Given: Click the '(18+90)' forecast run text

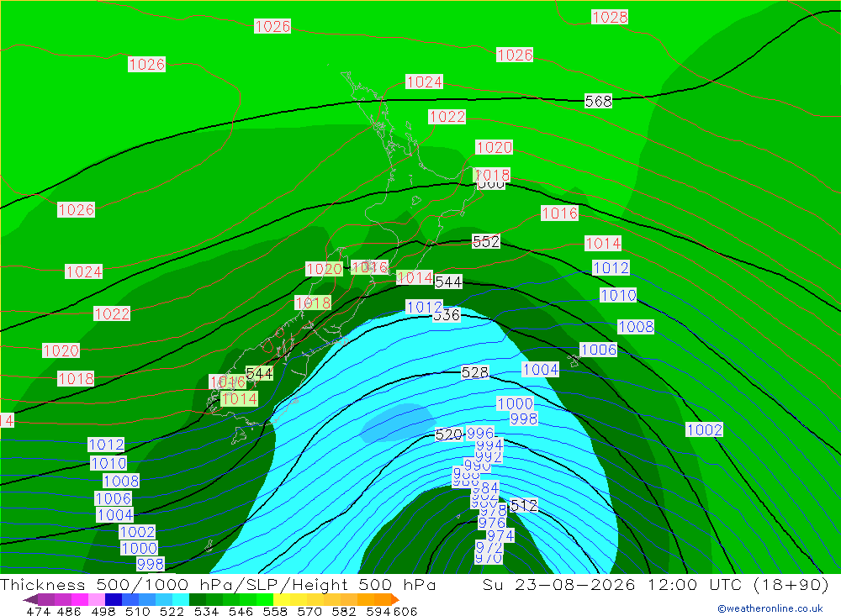Looking at the screenshot, I should tap(791, 584).
